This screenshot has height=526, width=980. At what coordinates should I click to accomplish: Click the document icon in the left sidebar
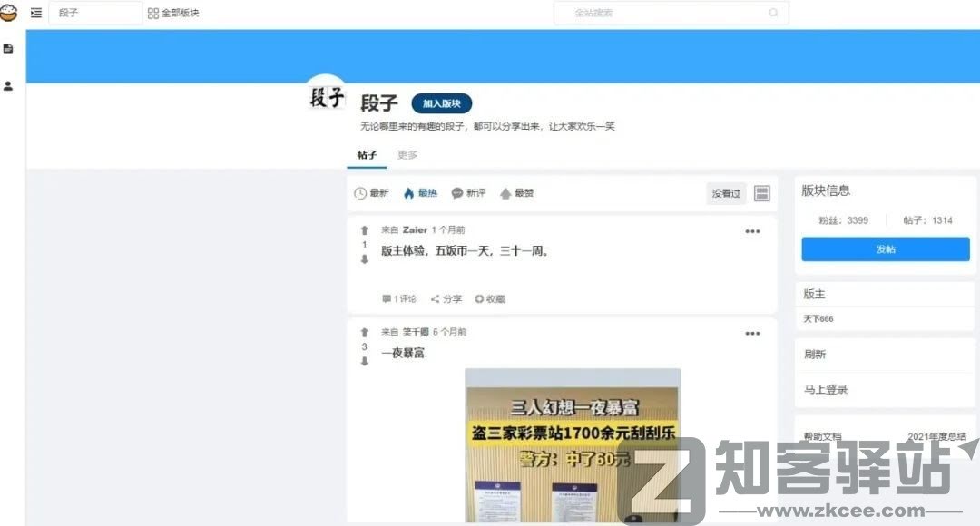[9, 48]
